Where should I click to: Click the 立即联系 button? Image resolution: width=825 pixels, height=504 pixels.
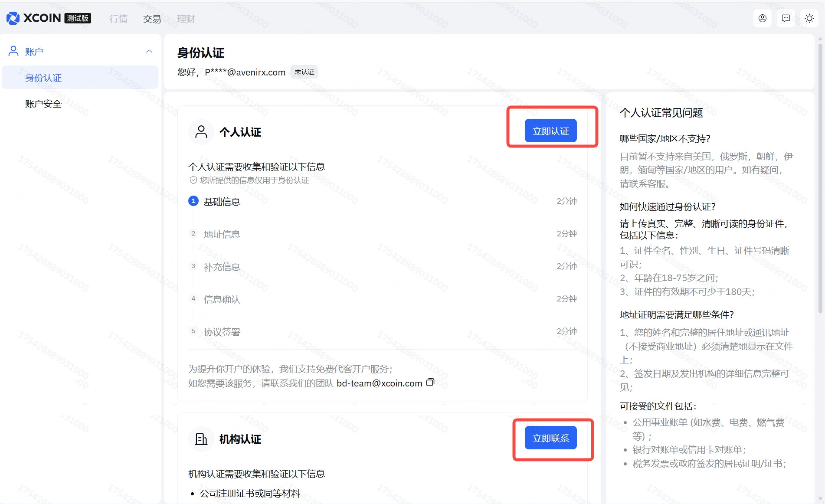(550, 438)
